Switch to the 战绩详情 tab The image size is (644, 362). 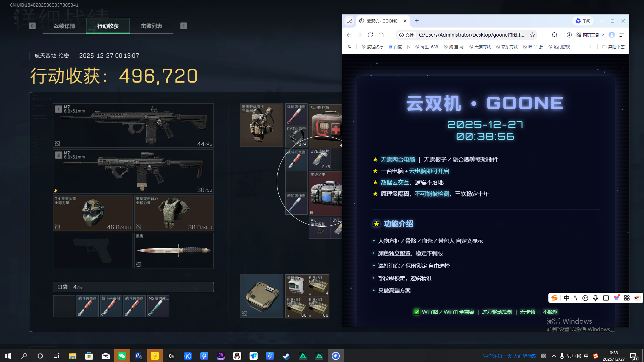click(x=64, y=26)
